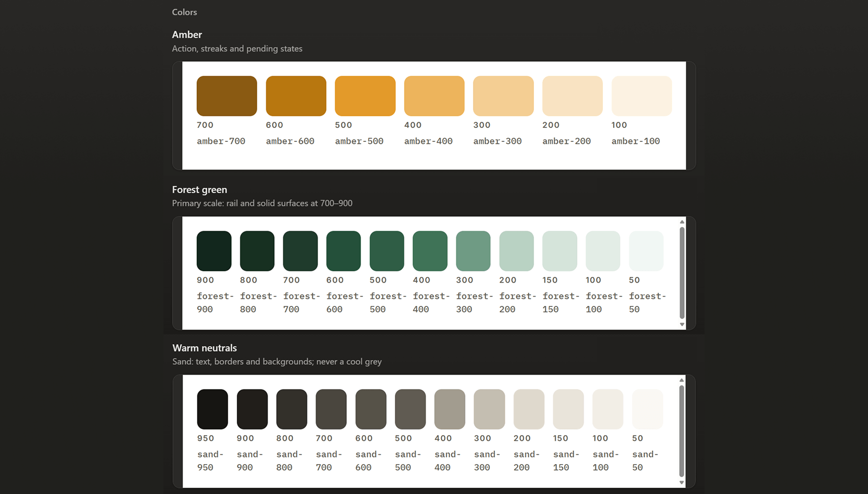The width and height of the screenshot is (868, 494).
Task: Choose the forest-50 swatch
Action: point(646,251)
